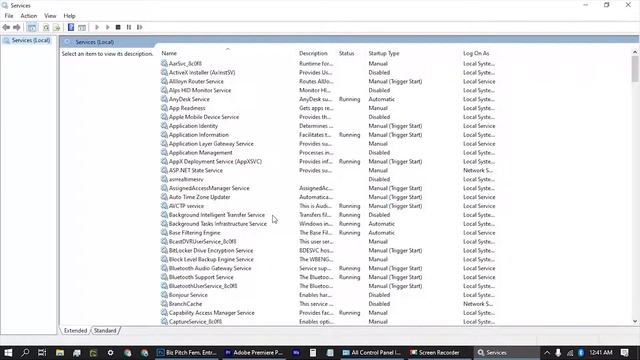Image resolution: width=640 pixels, height=360 pixels.
Task: Toggle the Show/Hide Console Tree toolbar icon
Action: click(x=32, y=27)
